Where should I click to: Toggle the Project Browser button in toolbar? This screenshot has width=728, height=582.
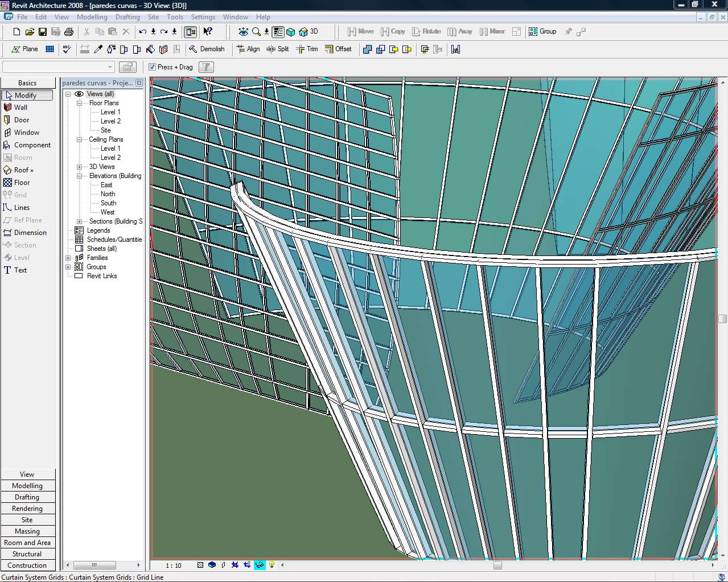point(191,32)
